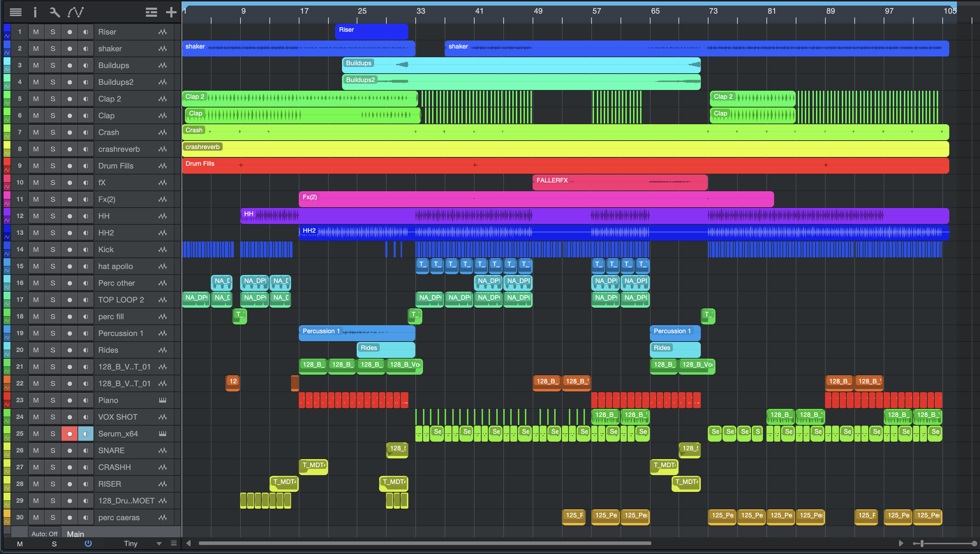Viewport: 980px width, 554px height.
Task: Click the horizontal scrollbar thumb
Action: coord(425,543)
